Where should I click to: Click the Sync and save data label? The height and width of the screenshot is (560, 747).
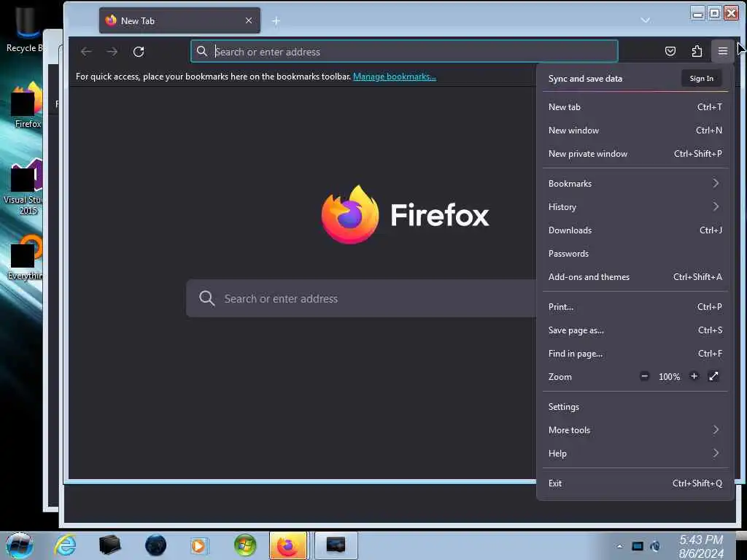pos(585,79)
